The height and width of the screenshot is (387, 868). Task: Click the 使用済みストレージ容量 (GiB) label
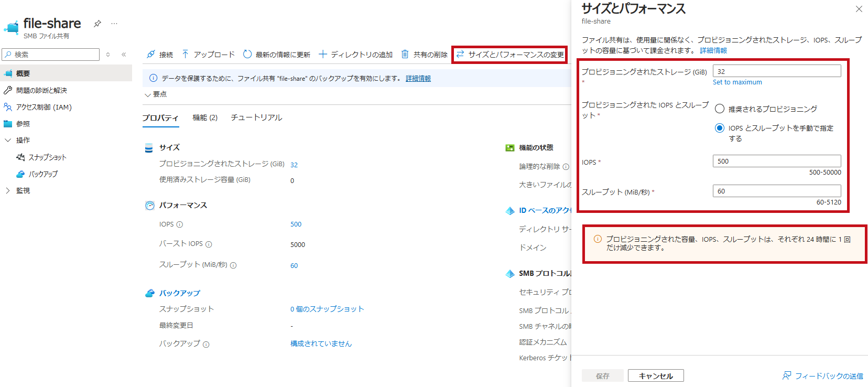[x=205, y=180]
